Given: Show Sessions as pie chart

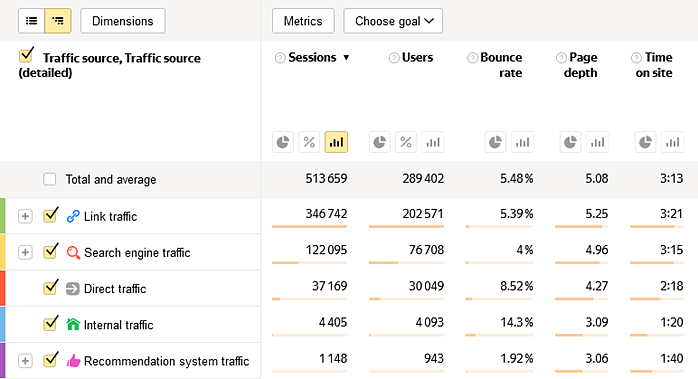Looking at the screenshot, I should [x=283, y=142].
